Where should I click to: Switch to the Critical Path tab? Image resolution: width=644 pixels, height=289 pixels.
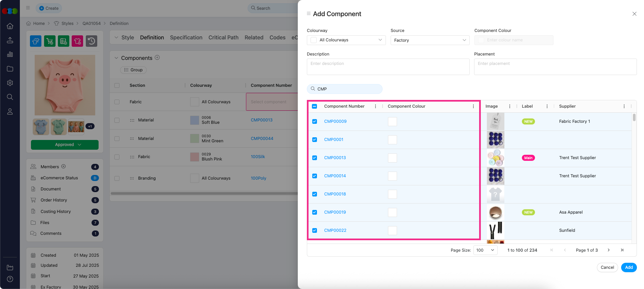pyautogui.click(x=223, y=37)
